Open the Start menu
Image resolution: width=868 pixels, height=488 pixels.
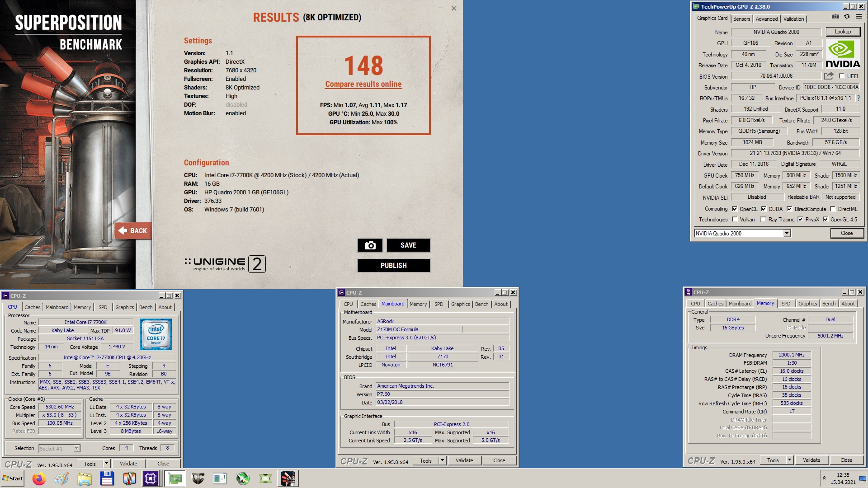click(x=13, y=479)
